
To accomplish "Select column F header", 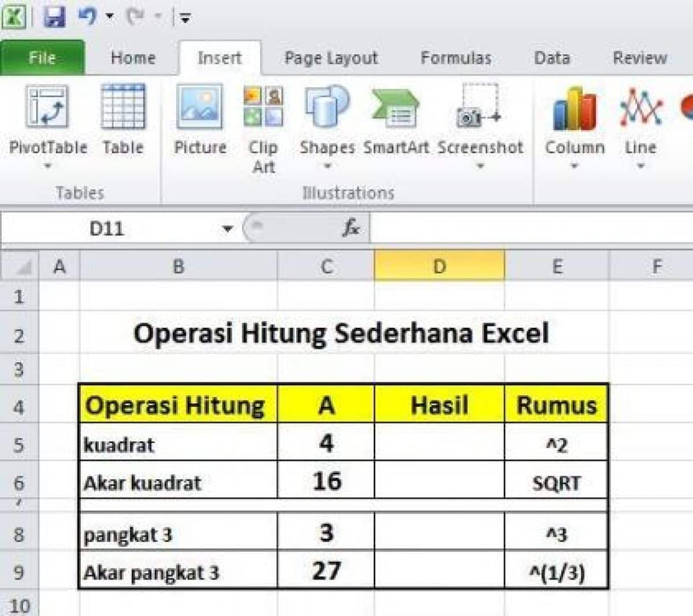I will pos(656,266).
